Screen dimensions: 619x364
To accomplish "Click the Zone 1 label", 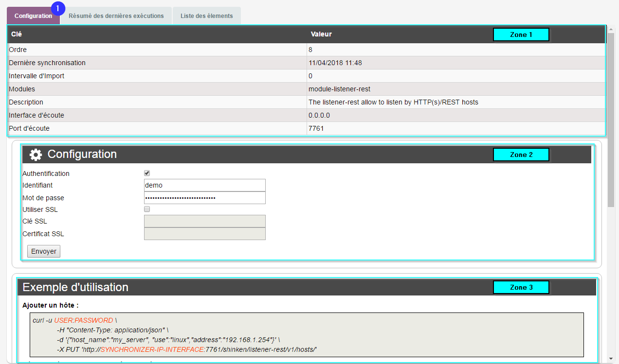I will [521, 35].
